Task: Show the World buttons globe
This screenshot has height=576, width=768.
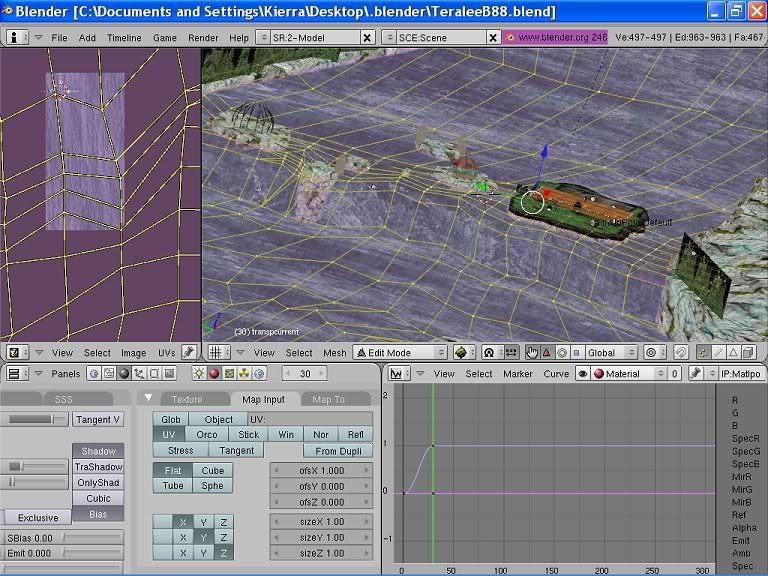Action: coord(259,374)
